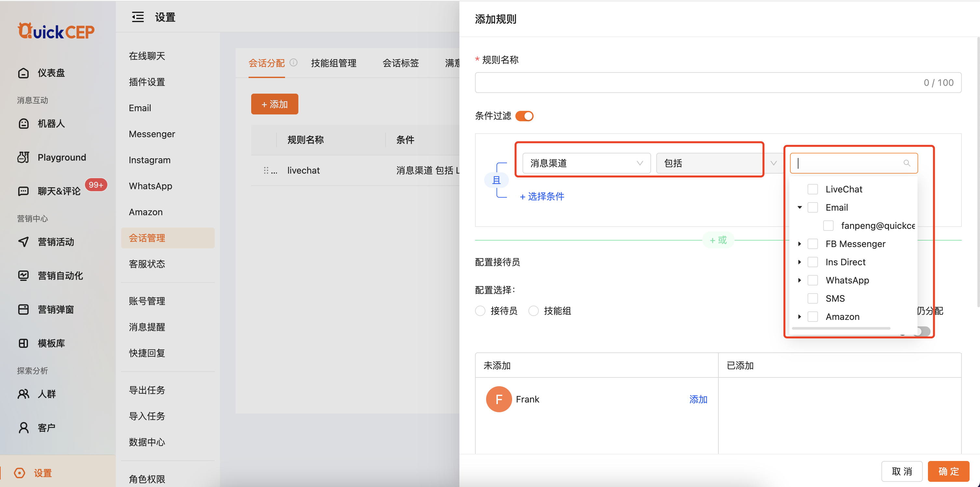Click the channel dropdown horizontal scrollbar
Image resolution: width=980 pixels, height=487 pixels.
841,328
